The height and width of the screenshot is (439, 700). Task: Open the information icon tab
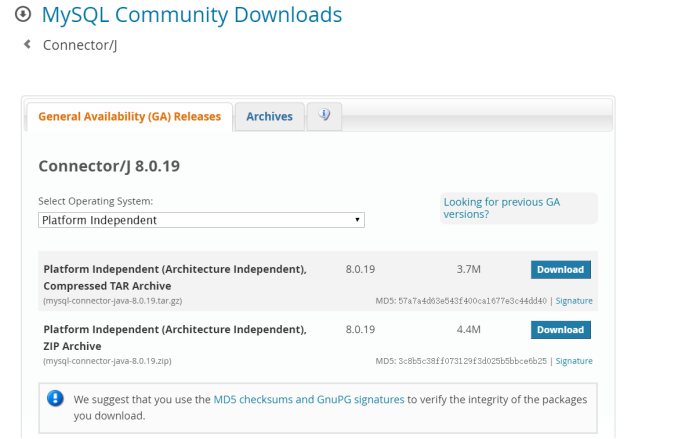click(x=324, y=116)
